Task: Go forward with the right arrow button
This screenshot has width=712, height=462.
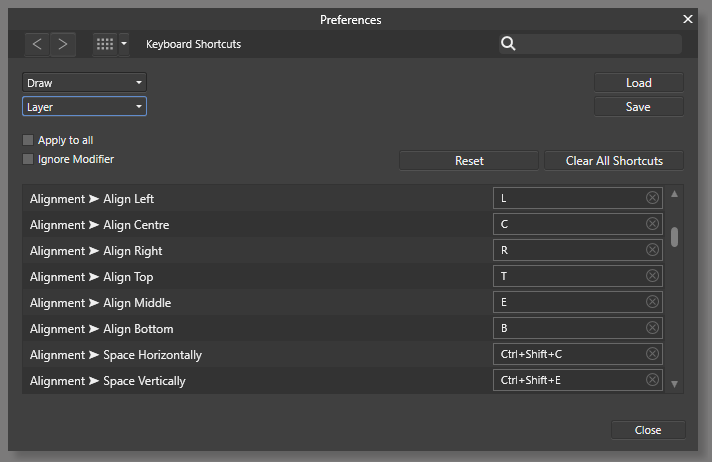Action: click(x=63, y=44)
